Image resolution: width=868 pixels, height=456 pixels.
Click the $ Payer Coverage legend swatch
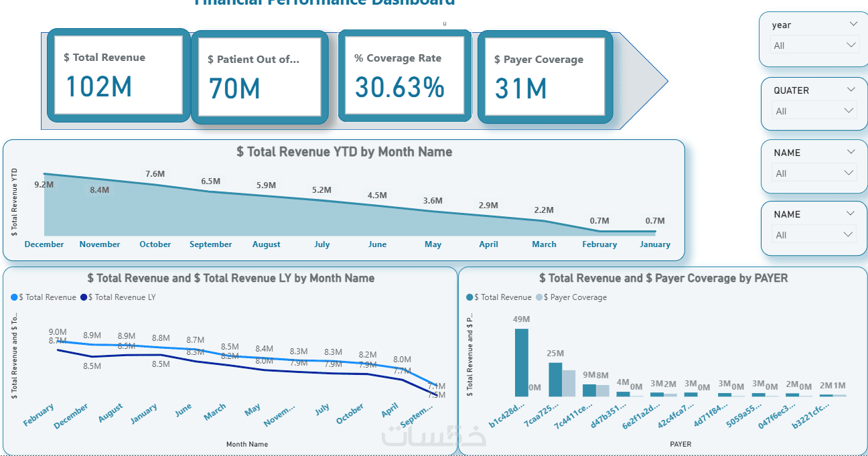coord(538,297)
